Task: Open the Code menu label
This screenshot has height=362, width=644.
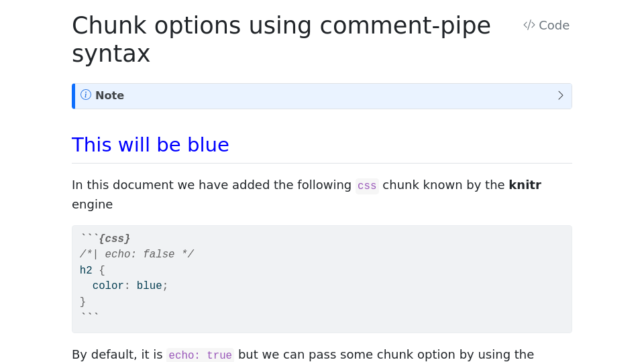Action: (x=554, y=25)
